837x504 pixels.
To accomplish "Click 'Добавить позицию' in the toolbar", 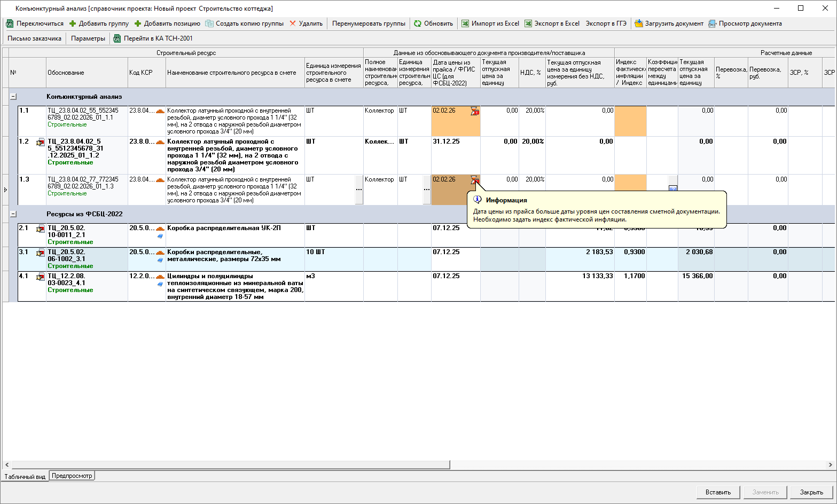I will (167, 23).
